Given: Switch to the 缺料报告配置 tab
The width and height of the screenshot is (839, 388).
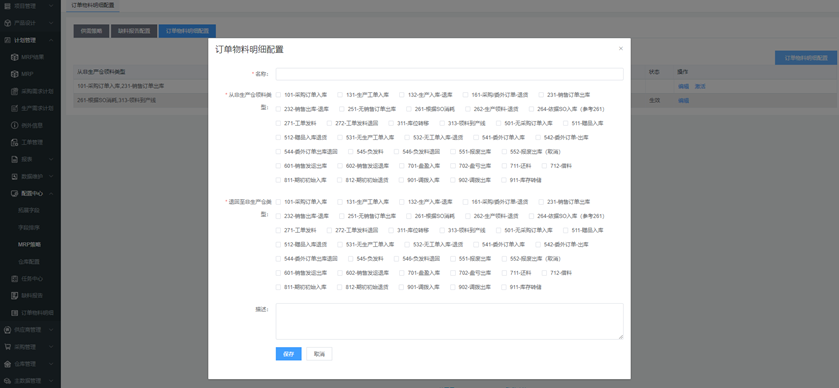Looking at the screenshot, I should [134, 31].
